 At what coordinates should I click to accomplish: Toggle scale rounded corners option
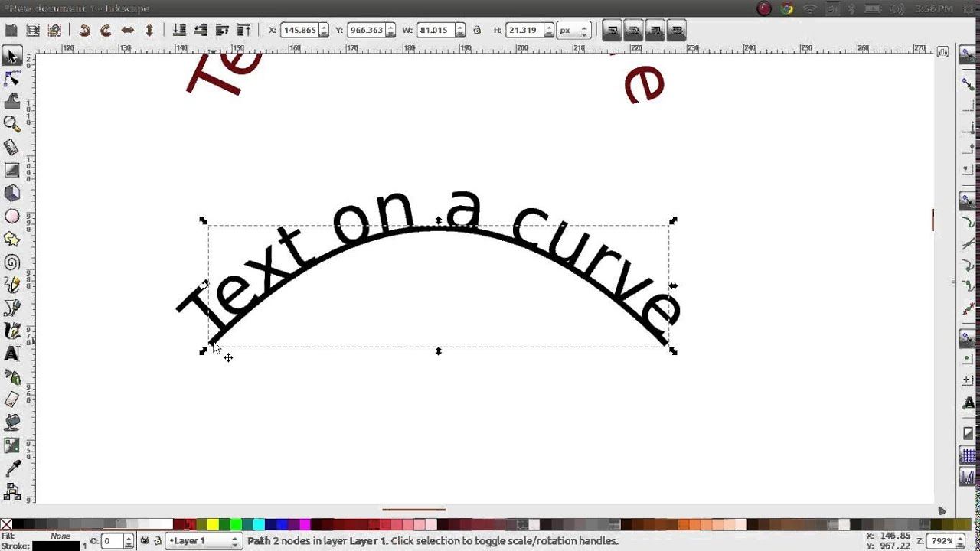(633, 31)
